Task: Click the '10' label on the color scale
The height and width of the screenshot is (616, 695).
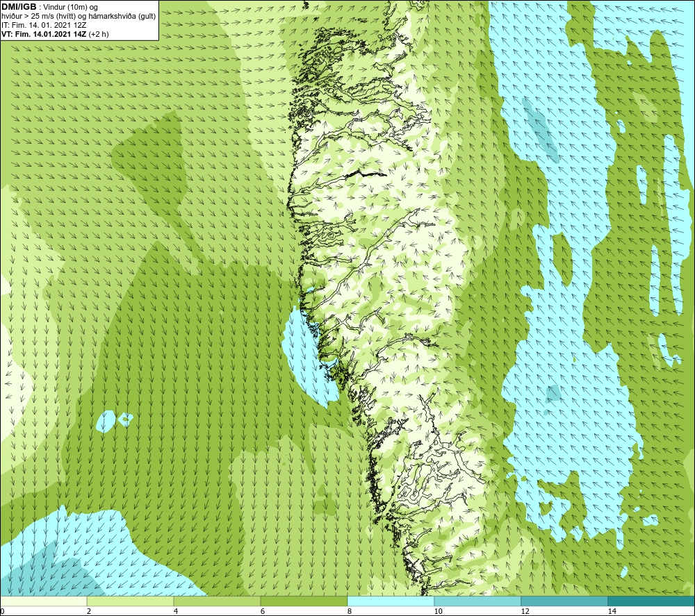Action: click(439, 612)
